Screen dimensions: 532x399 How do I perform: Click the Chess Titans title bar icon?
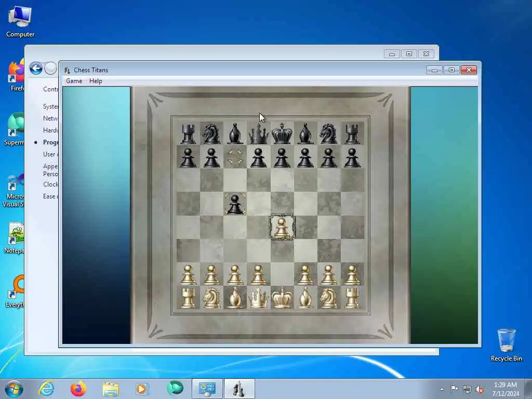[67, 70]
